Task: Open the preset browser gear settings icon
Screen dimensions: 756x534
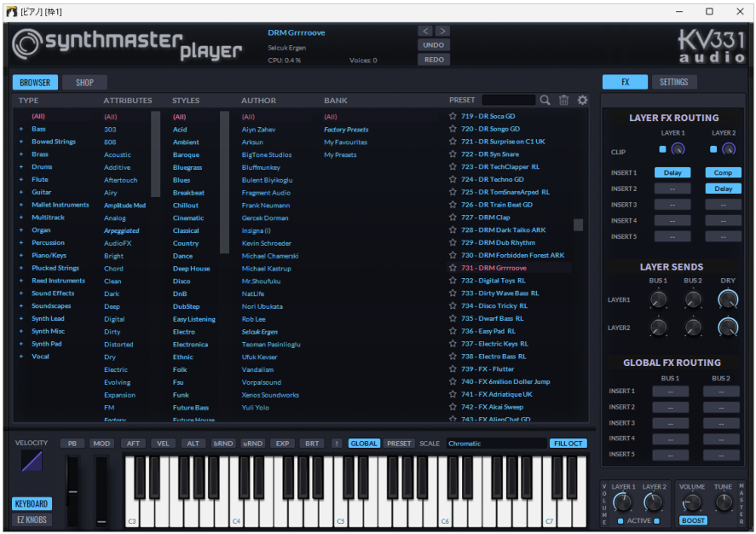Action: click(x=582, y=100)
